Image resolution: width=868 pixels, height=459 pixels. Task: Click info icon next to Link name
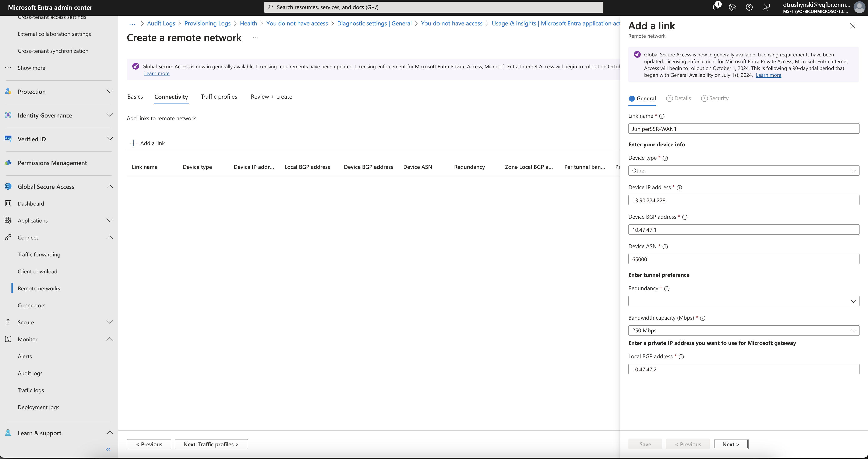tap(661, 116)
